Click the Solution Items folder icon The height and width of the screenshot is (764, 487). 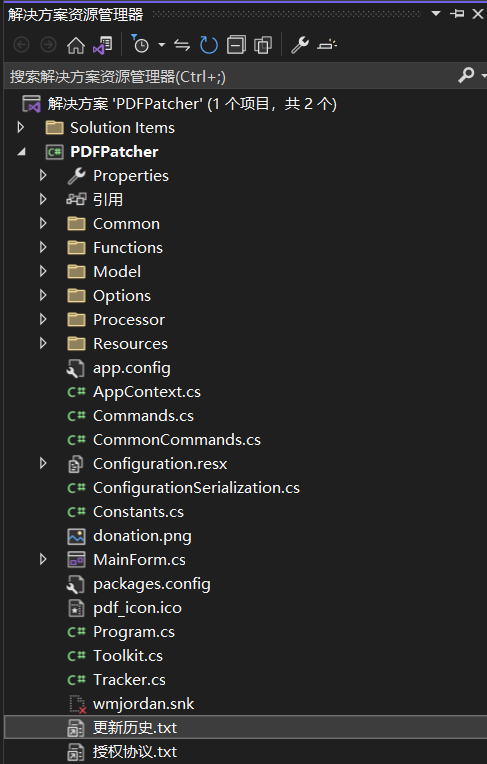[x=54, y=128]
